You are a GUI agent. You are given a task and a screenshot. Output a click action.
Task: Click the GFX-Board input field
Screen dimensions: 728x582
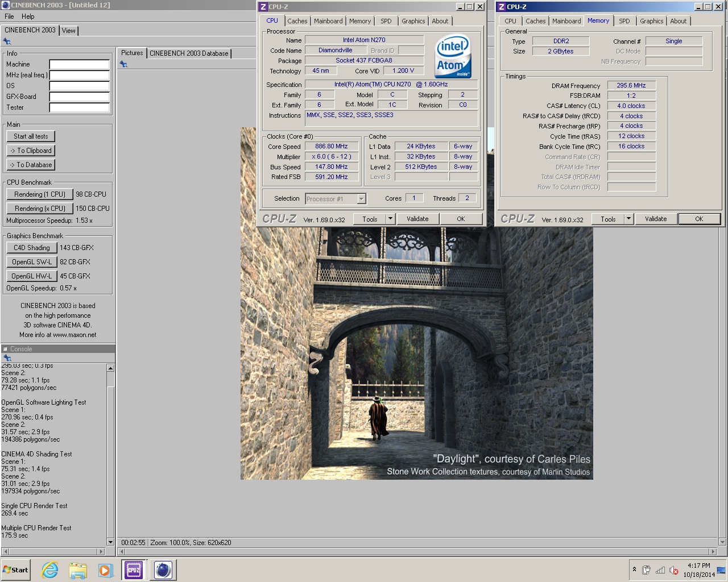tap(79, 97)
